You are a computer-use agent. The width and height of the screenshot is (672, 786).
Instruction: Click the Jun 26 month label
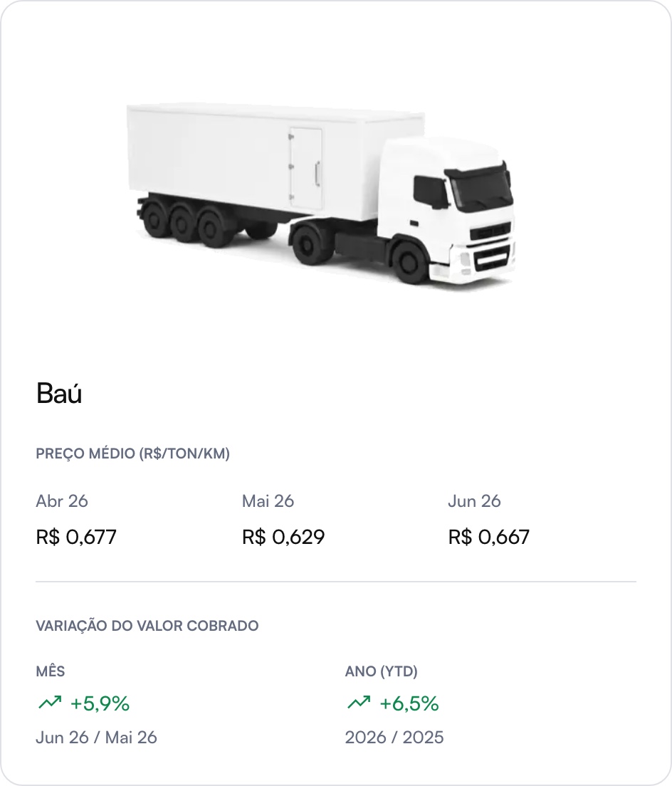pos(475,501)
